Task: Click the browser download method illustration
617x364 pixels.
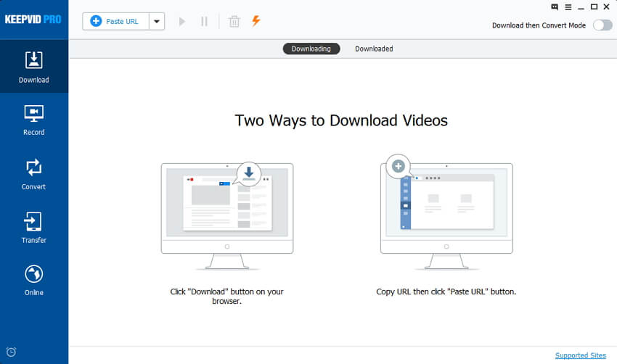Action: click(x=227, y=215)
